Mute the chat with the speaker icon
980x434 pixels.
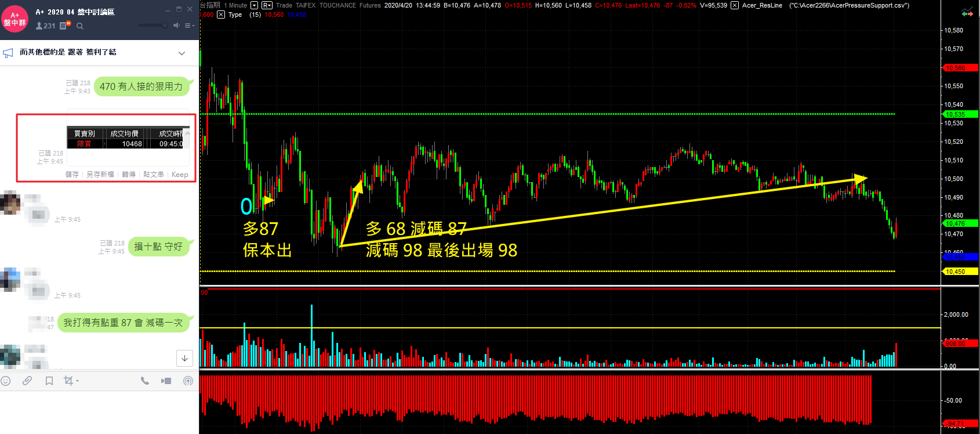[x=176, y=26]
